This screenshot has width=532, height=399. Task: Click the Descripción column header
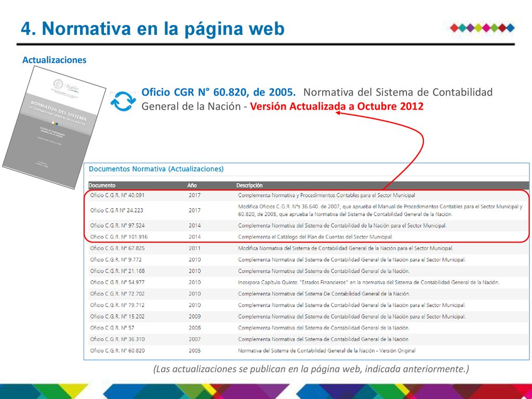249,185
